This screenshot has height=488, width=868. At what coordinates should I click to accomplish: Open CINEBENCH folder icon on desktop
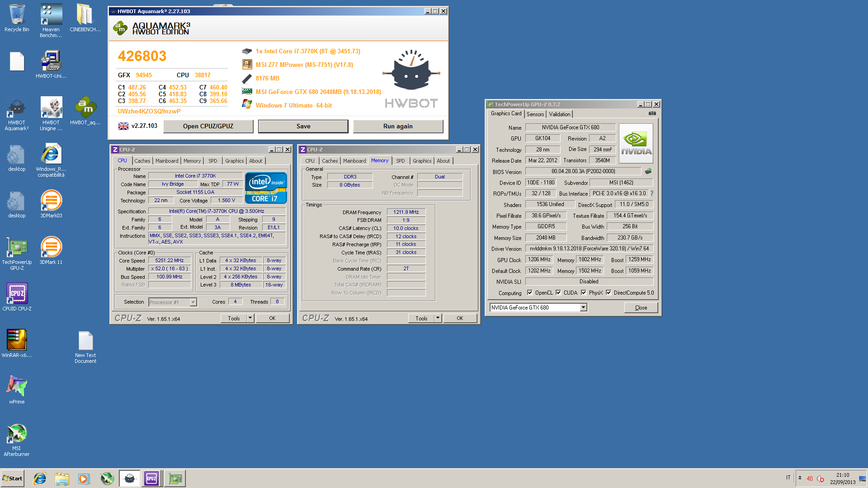pyautogui.click(x=85, y=18)
